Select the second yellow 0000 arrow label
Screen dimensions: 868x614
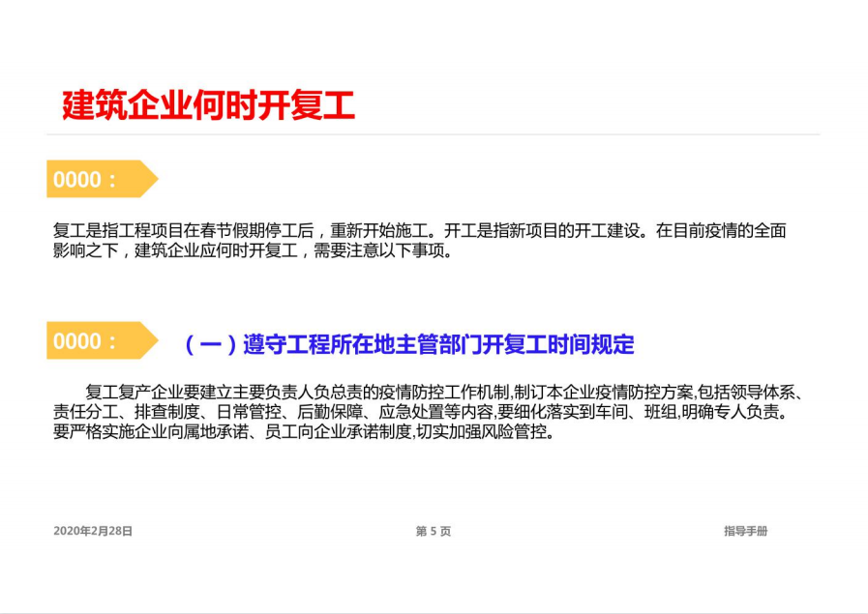pos(103,340)
